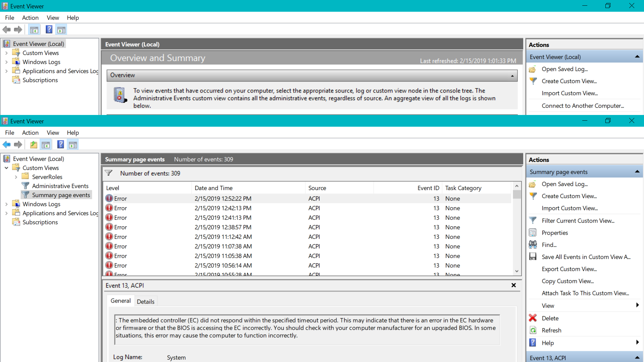This screenshot has width=644, height=362.
Task: Expand ServerRoles folder in lower window tree
Action: (x=16, y=177)
